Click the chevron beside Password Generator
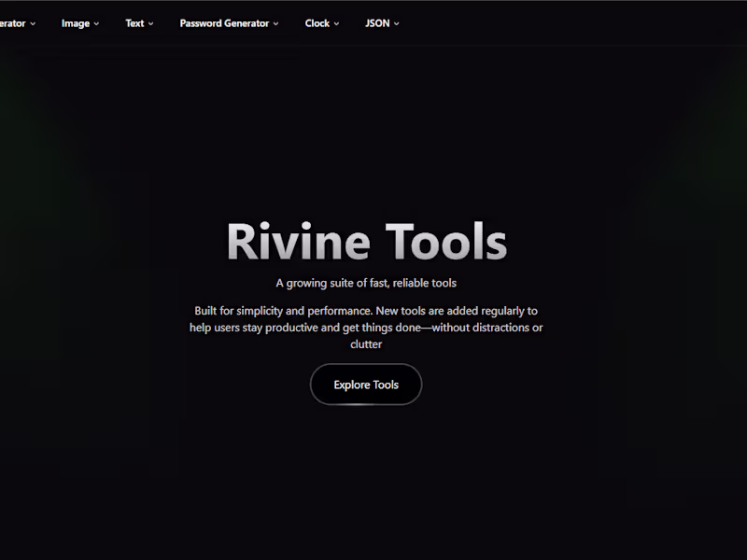The image size is (747, 560). click(x=275, y=23)
